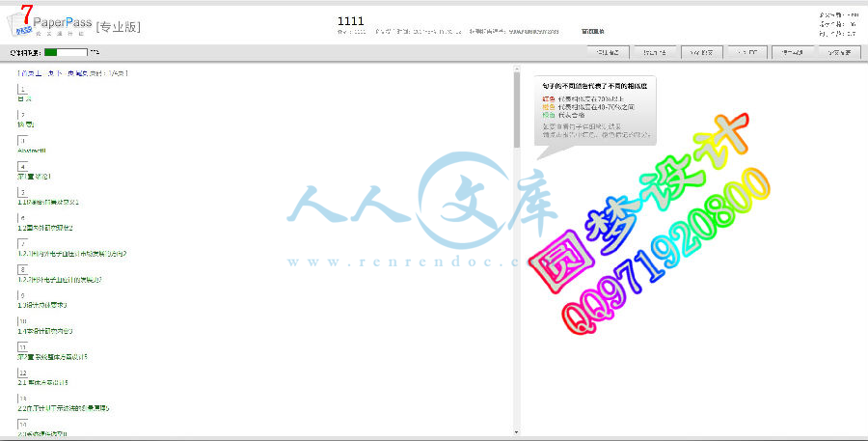Screen dimensions: 868x441
Task: Click the first button in the top-right toolbar
Action: (609, 53)
